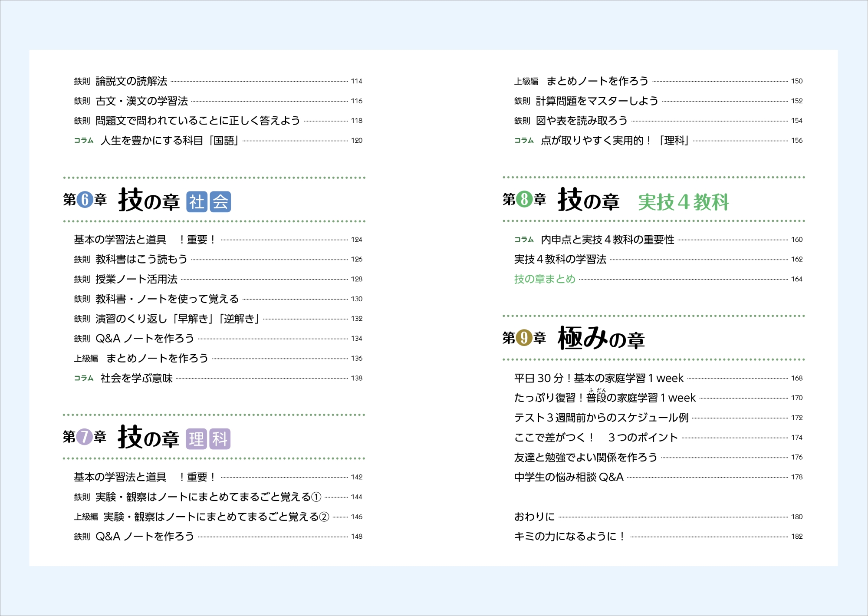Image resolution: width=868 pixels, height=616 pixels.
Task: Click page number 114
Action: pos(357,81)
